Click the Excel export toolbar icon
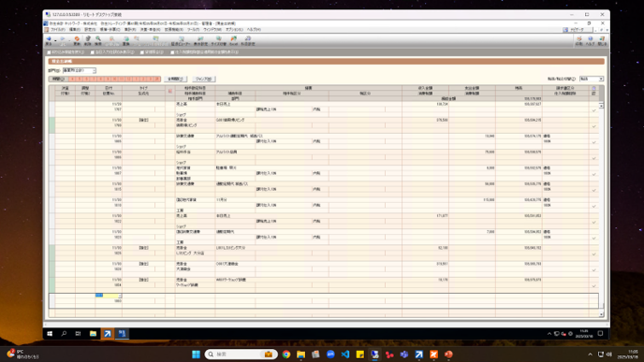 tap(234, 40)
